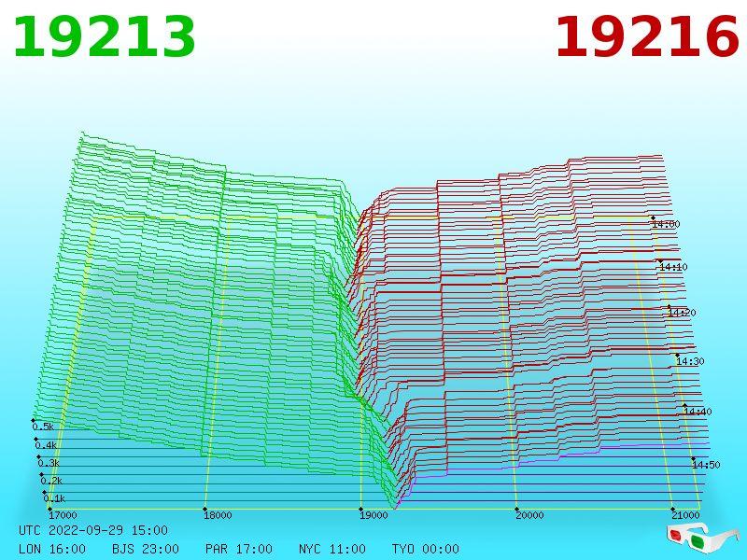
Task: Click the 0.2k depth axis label
Action: (51, 481)
